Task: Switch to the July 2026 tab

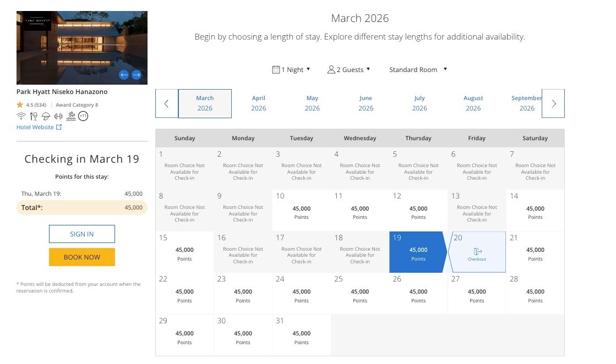Action: pos(419,103)
